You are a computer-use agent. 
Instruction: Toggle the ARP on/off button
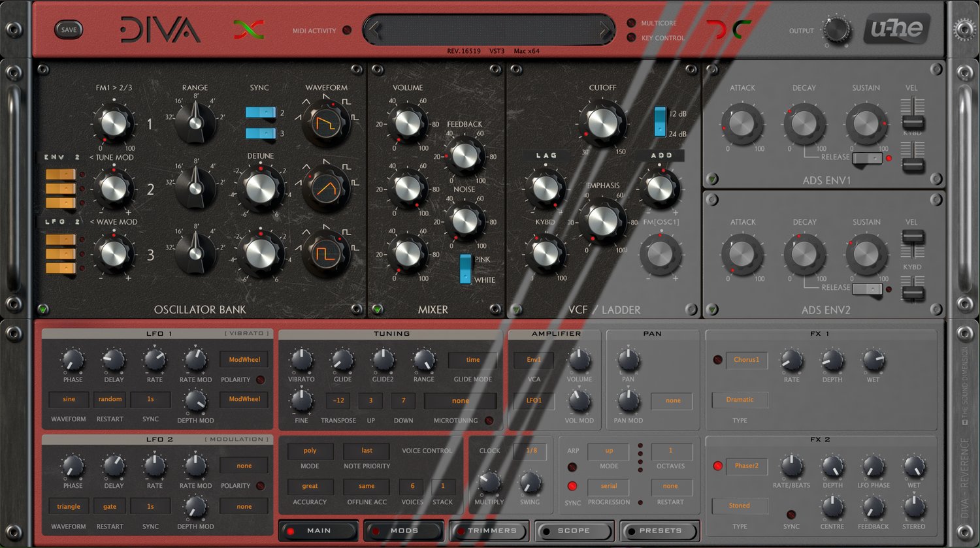(572, 467)
